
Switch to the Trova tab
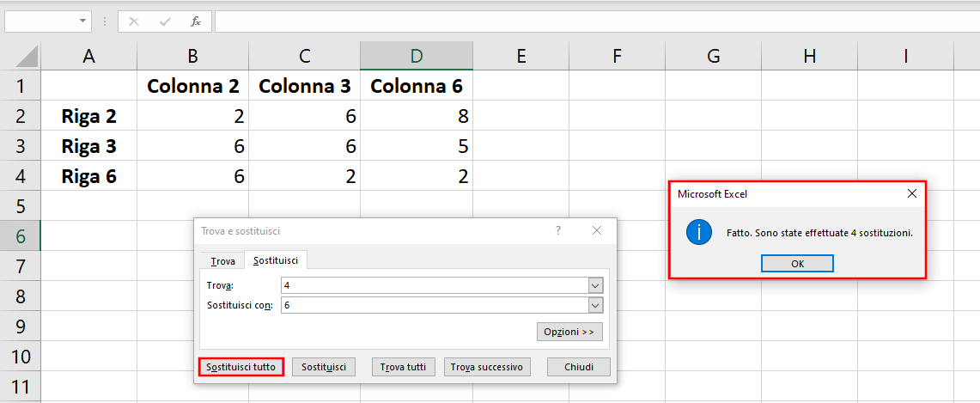pyautogui.click(x=223, y=260)
